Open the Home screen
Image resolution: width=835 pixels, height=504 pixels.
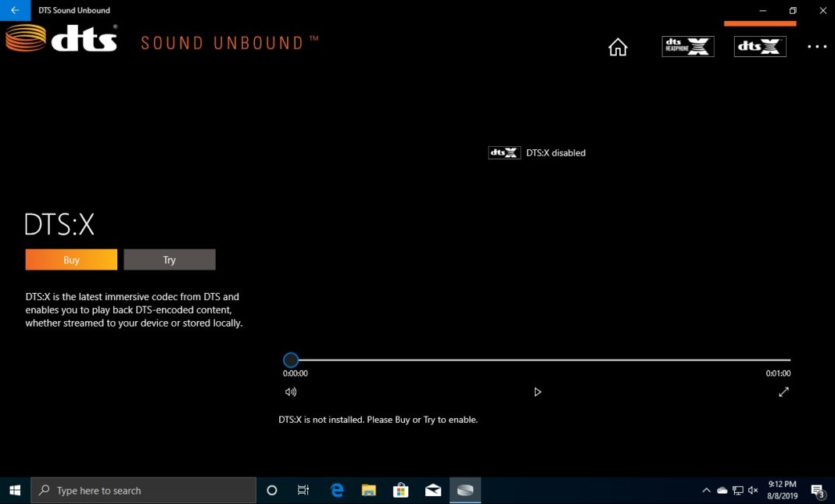618,47
